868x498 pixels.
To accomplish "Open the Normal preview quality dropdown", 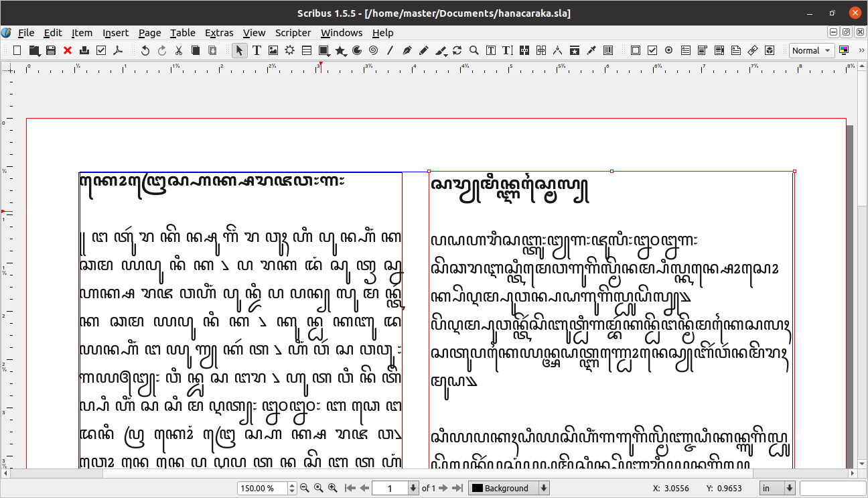I will tap(811, 50).
